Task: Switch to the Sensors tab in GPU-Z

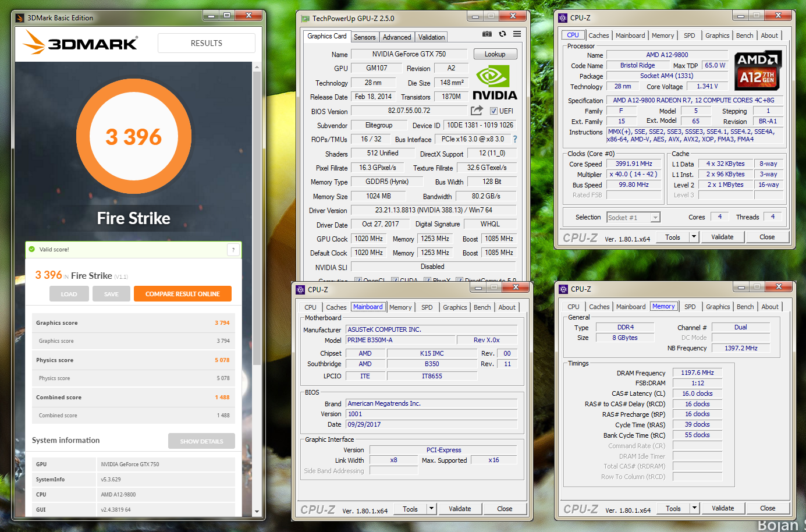Action: point(365,37)
